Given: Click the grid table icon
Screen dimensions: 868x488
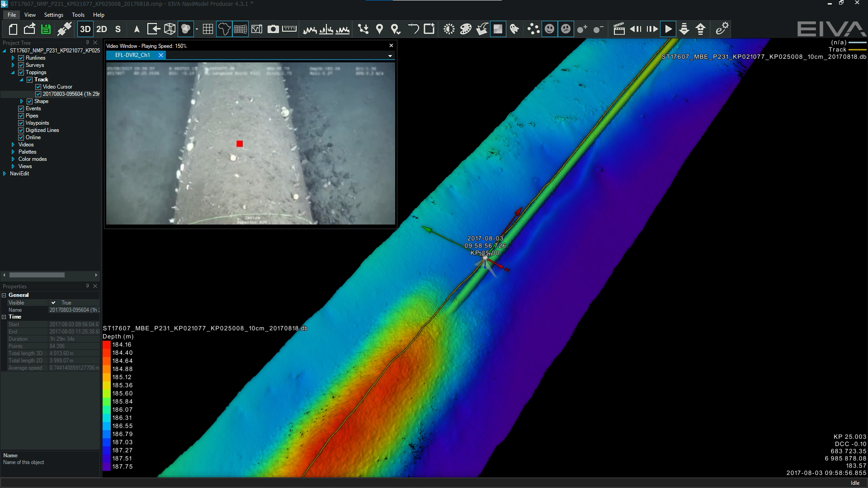Looking at the screenshot, I should (208, 29).
